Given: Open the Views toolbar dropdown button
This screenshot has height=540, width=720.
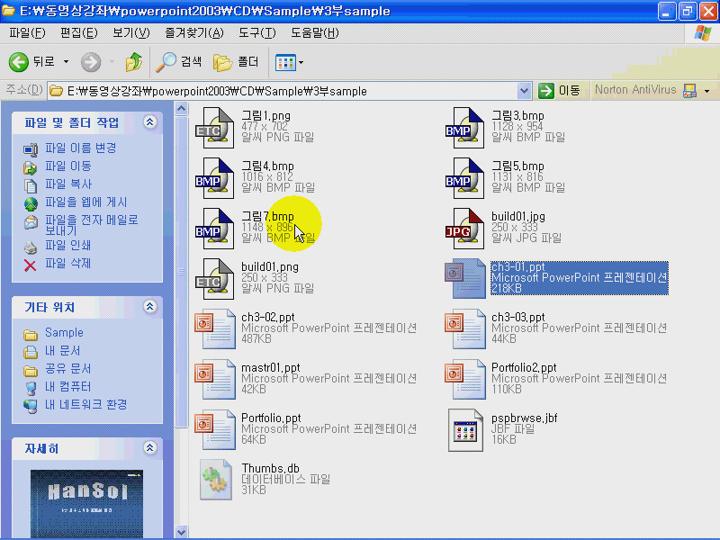Looking at the screenshot, I should click(289, 62).
